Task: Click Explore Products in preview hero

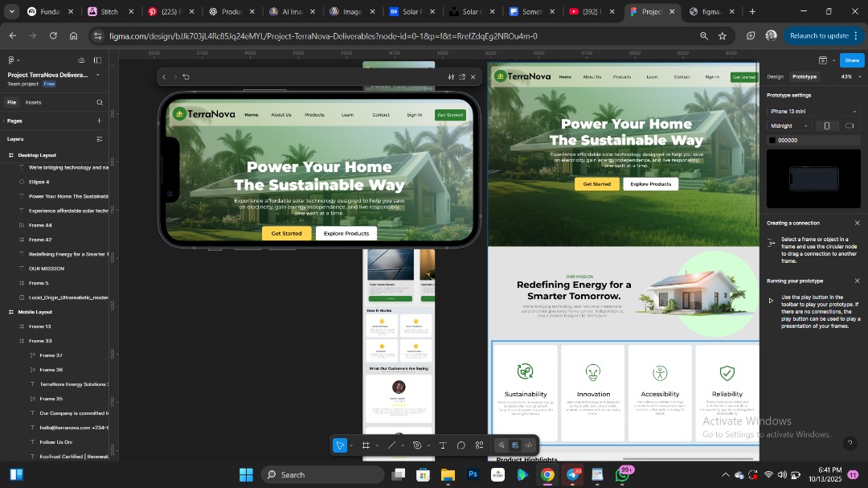Action: (346, 234)
